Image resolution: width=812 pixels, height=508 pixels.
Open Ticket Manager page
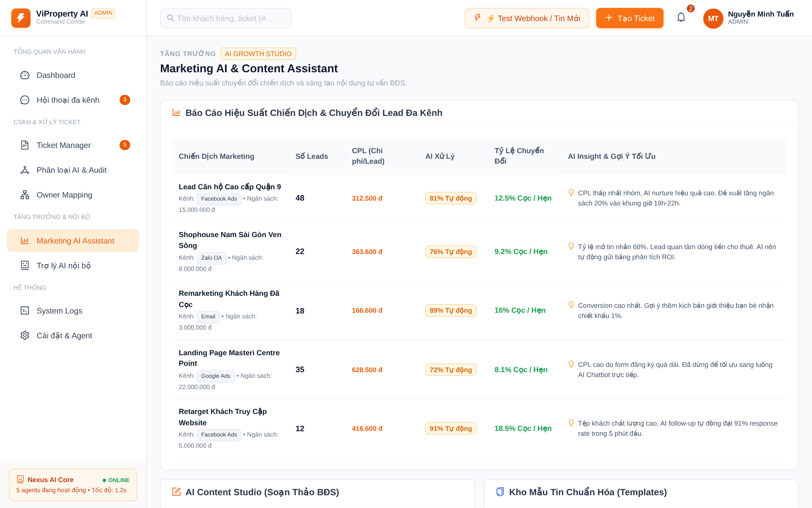73,145
